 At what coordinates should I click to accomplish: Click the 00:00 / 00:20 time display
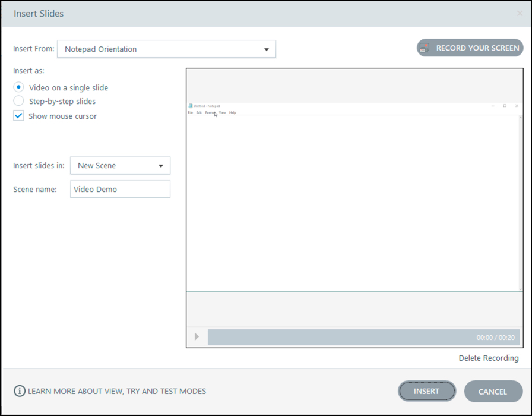coord(496,337)
